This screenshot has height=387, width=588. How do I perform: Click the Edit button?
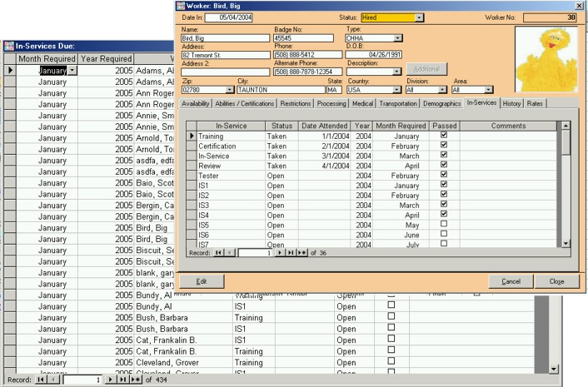click(201, 281)
